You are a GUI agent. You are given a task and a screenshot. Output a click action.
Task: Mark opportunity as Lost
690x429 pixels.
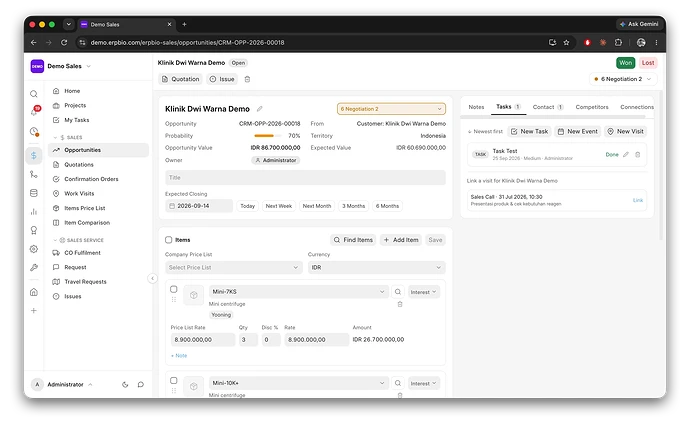tap(648, 63)
